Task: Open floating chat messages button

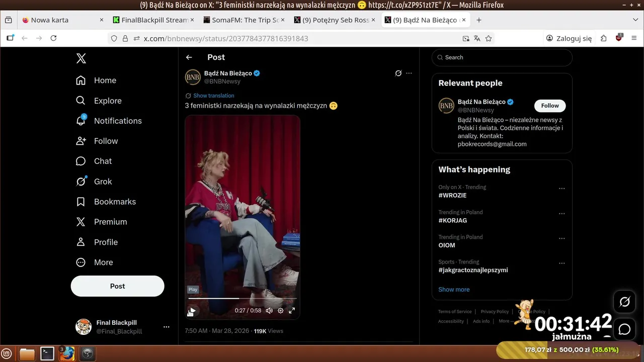Action: coord(624,329)
